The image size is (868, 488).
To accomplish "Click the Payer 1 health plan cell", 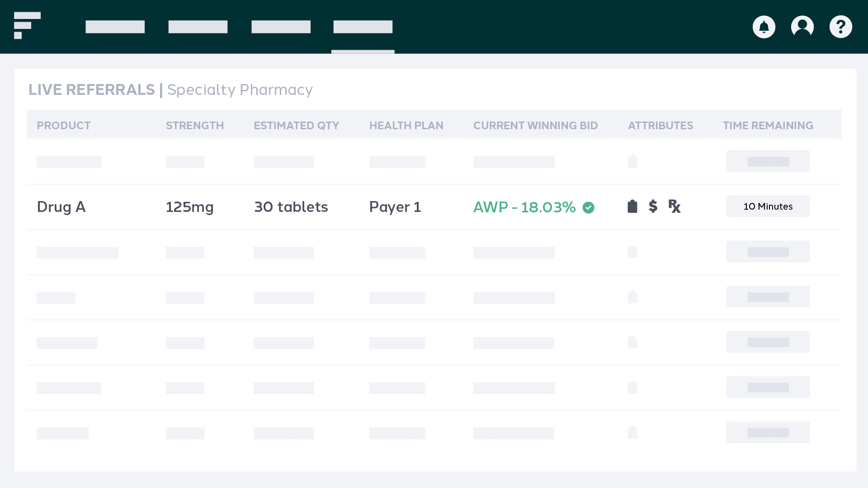I will coord(395,207).
